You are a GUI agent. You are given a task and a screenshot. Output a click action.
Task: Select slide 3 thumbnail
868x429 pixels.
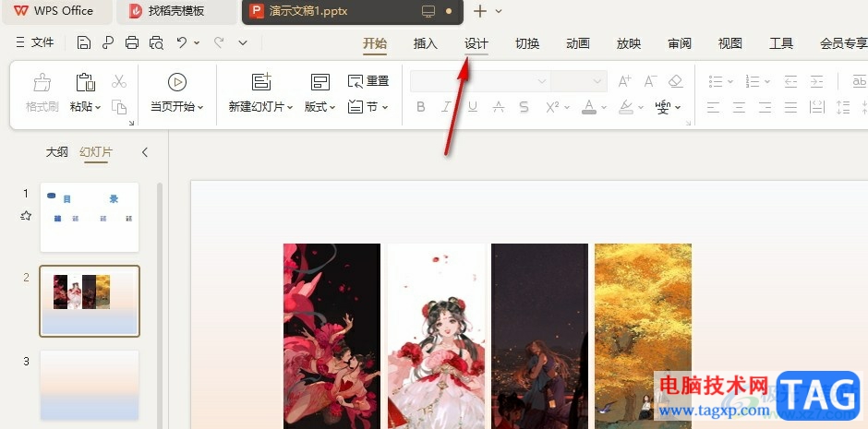point(90,385)
